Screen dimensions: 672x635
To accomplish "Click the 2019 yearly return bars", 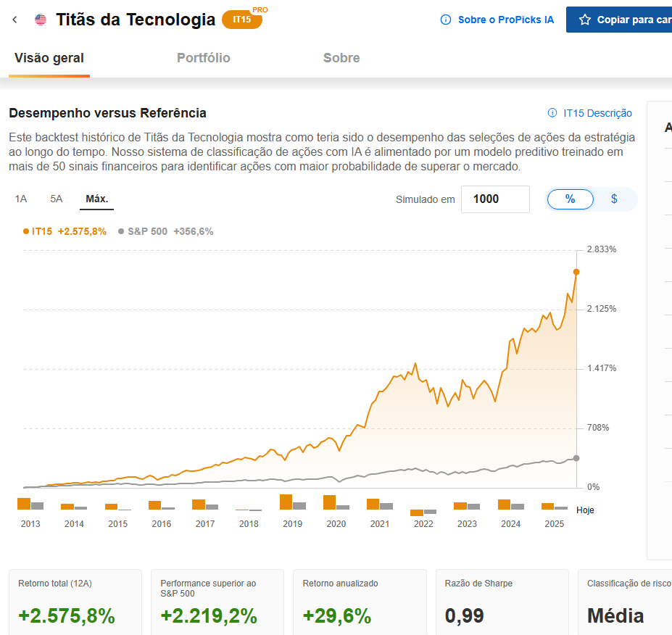I will (292, 502).
